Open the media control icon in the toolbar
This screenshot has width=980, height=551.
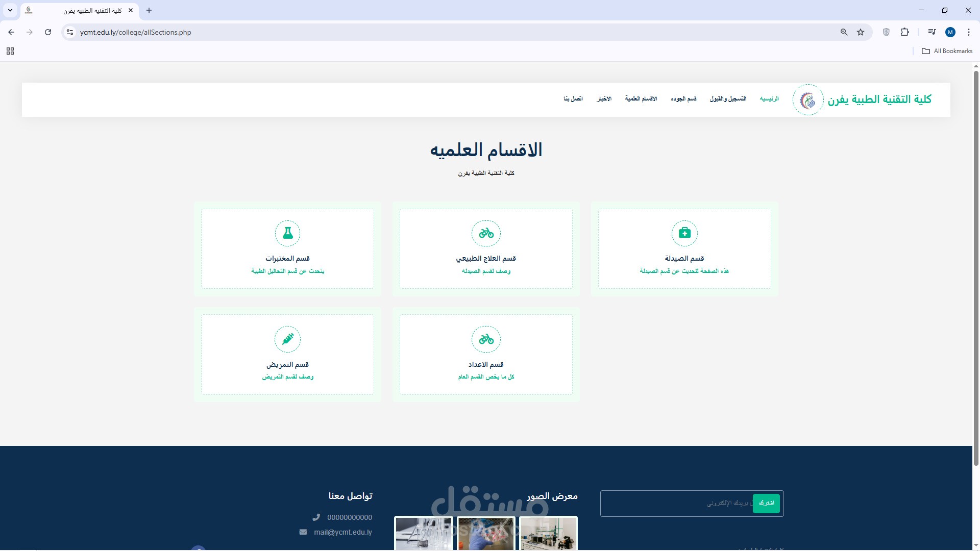coord(932,32)
